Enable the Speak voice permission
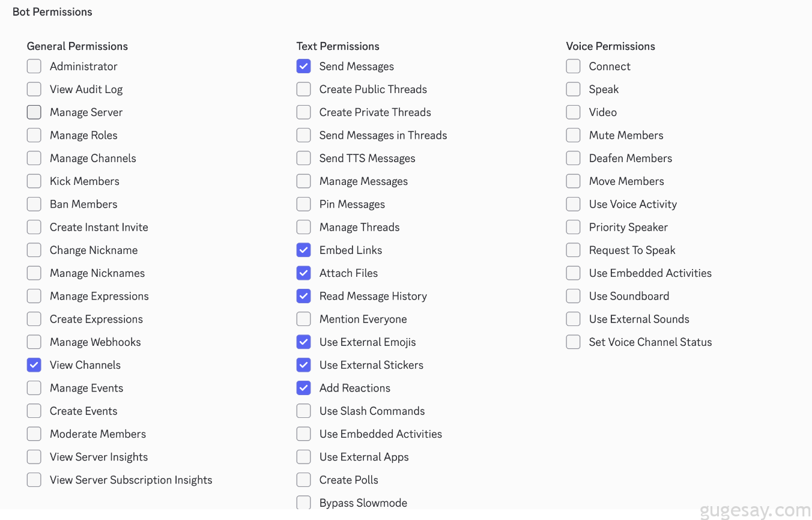 click(574, 89)
